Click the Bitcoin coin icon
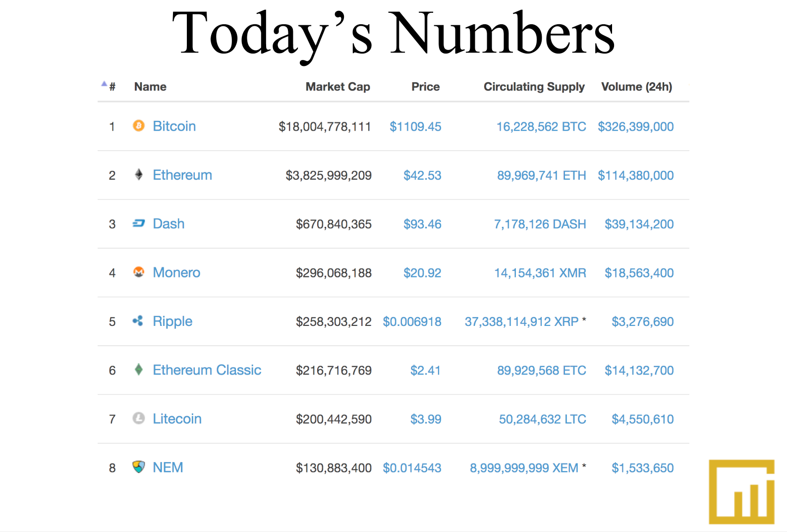This screenshot has width=787, height=532. click(139, 126)
